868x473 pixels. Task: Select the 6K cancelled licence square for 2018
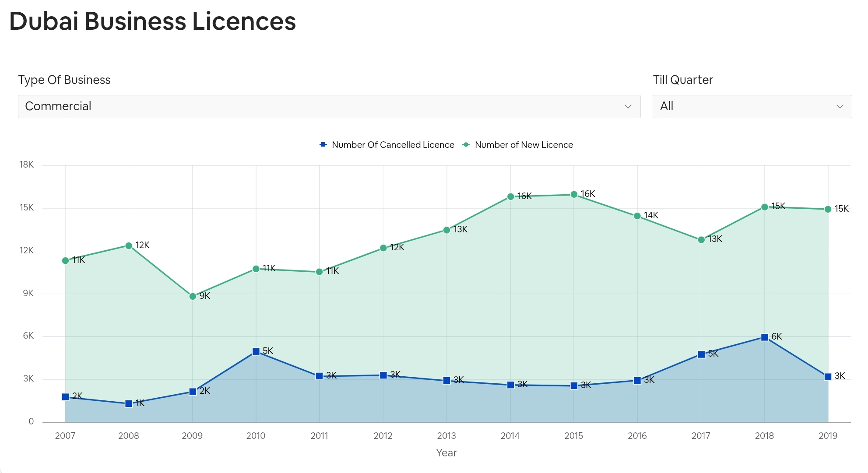coord(764,337)
